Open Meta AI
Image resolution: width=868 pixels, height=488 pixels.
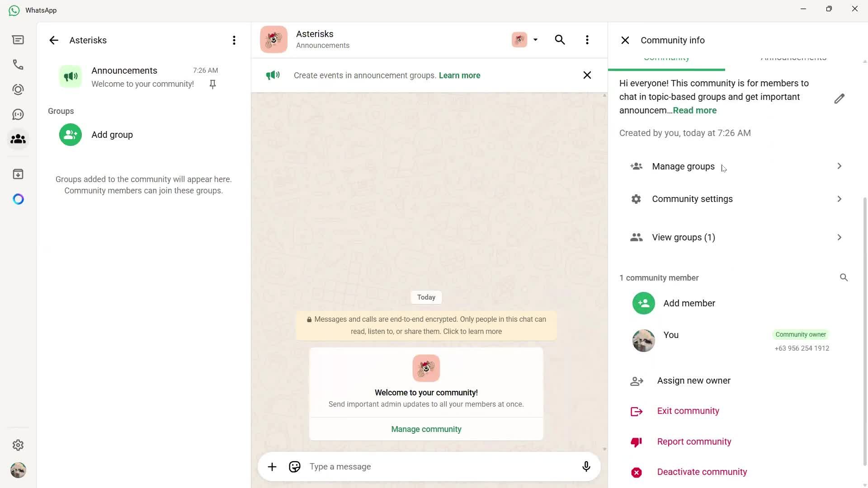(x=18, y=199)
